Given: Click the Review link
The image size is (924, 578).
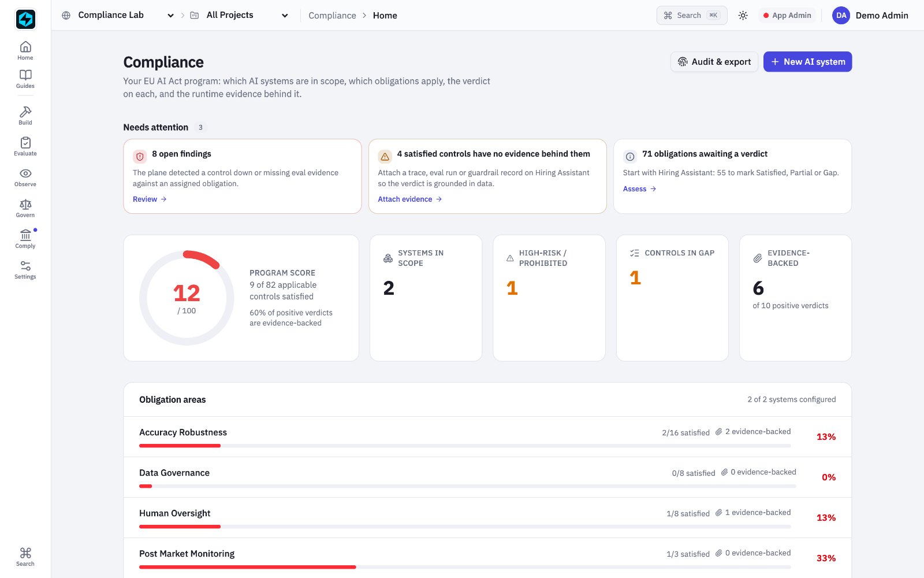Looking at the screenshot, I should tap(150, 199).
